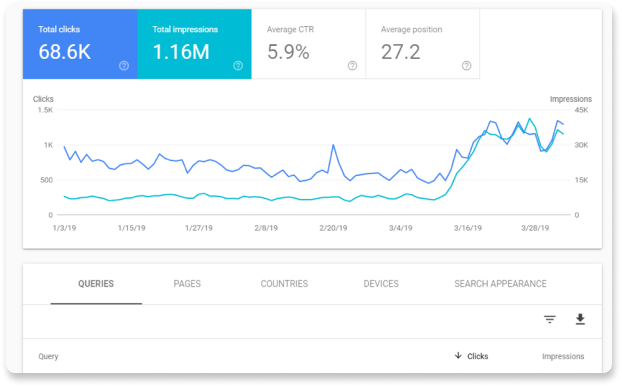Image resolution: width=622 pixels, height=387 pixels.
Task: Click the 27.2 average position value
Action: coord(401,52)
